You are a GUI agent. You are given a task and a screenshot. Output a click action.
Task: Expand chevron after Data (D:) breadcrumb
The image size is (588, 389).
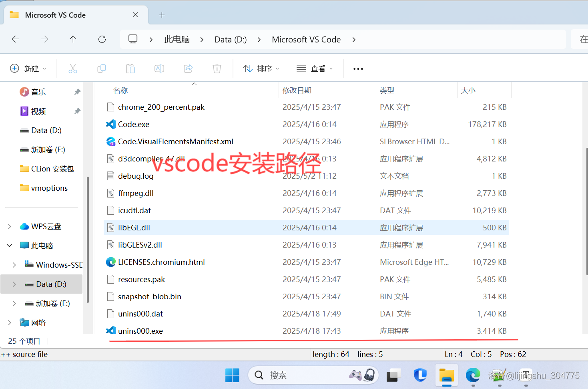259,39
